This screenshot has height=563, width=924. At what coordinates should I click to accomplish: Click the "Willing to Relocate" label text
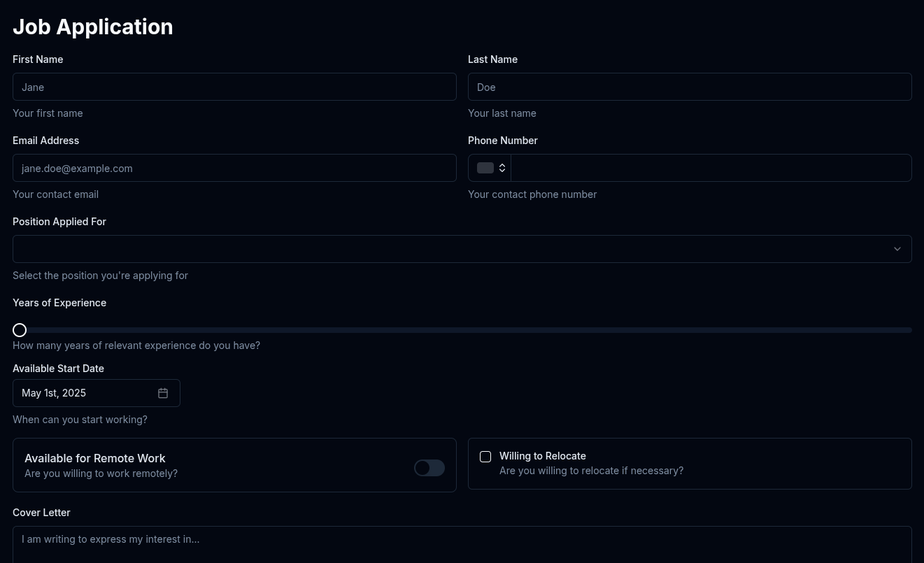[542, 456]
